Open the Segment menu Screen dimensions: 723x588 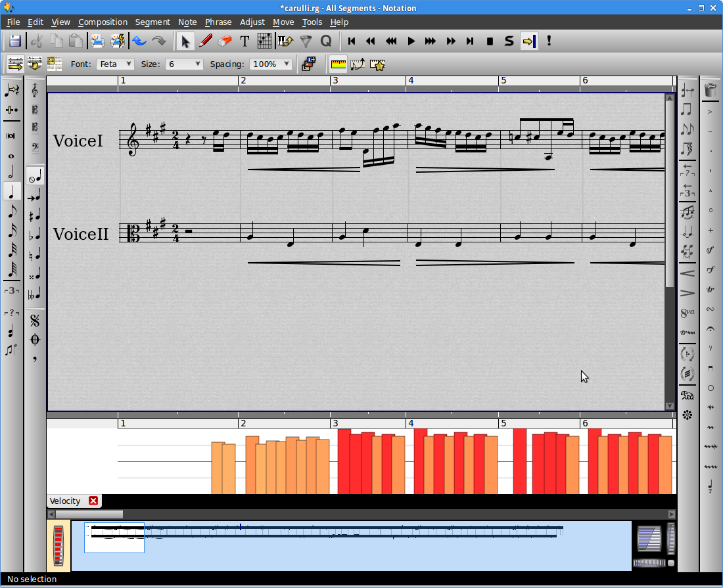coord(152,22)
